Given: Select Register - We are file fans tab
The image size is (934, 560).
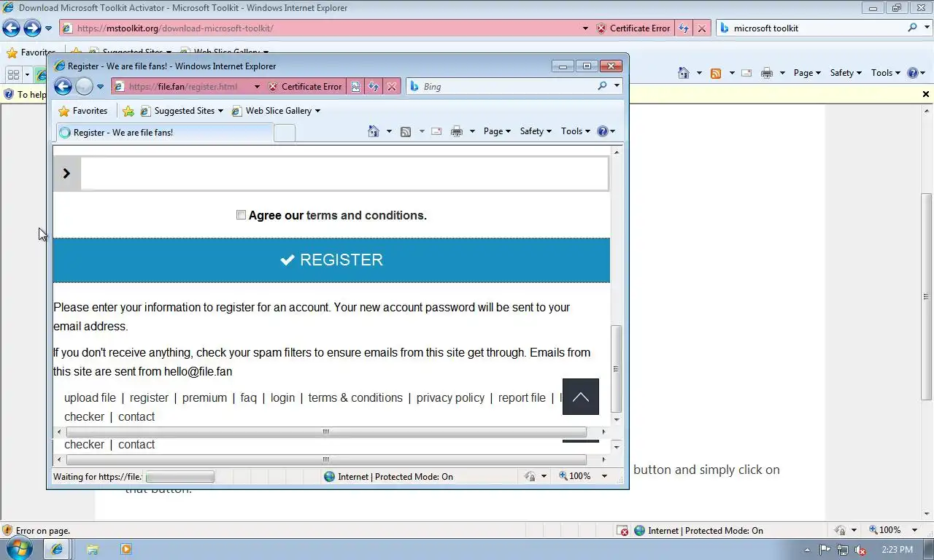Looking at the screenshot, I should pyautogui.click(x=163, y=133).
